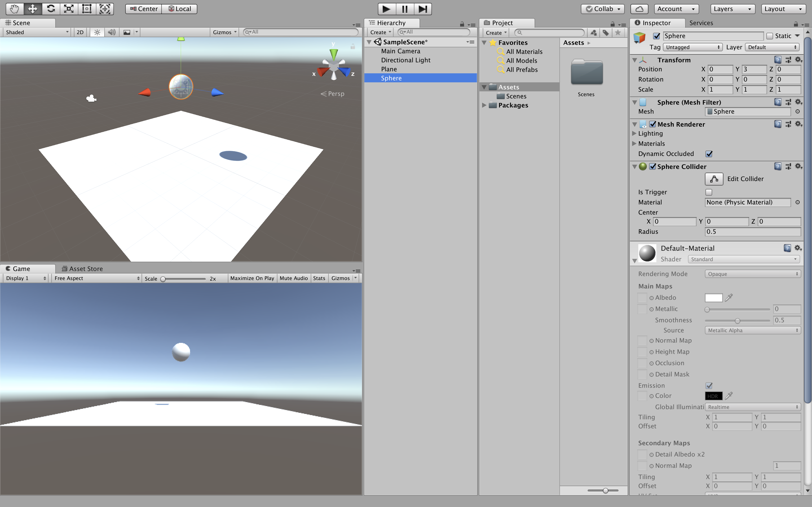This screenshot has width=812, height=507.
Task: Select the Hand tool in toolbar
Action: coord(14,9)
